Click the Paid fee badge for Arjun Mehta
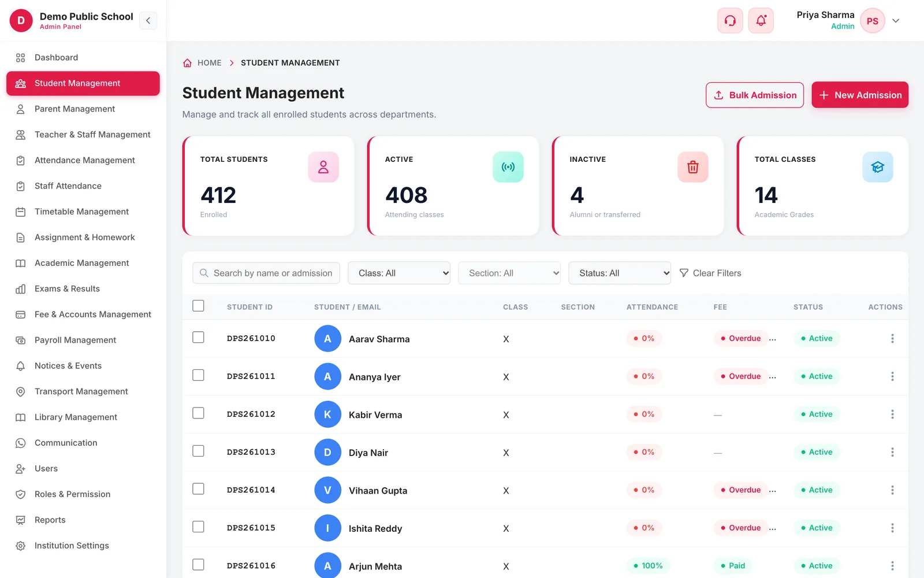Screen dimensions: 924x578 pos(733,566)
